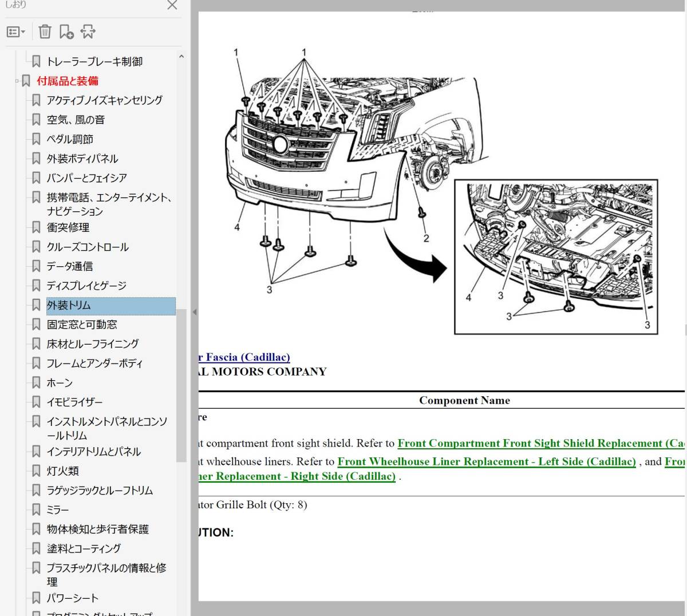The width and height of the screenshot is (687, 616).
Task: Select the バンパーとフェイシア bookmark
Action: 86,178
